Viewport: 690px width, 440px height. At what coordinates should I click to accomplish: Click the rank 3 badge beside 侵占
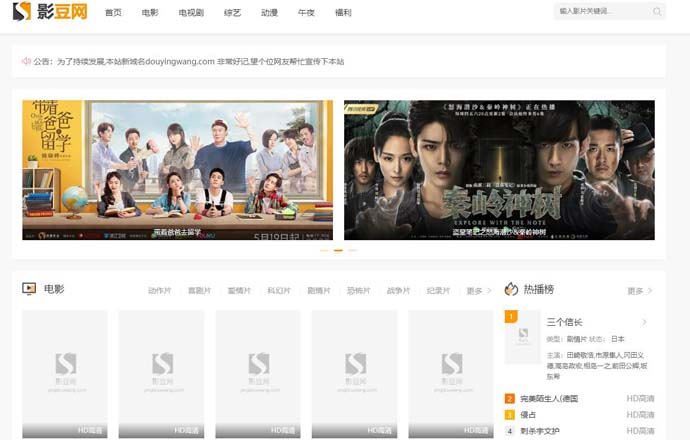[x=510, y=415]
